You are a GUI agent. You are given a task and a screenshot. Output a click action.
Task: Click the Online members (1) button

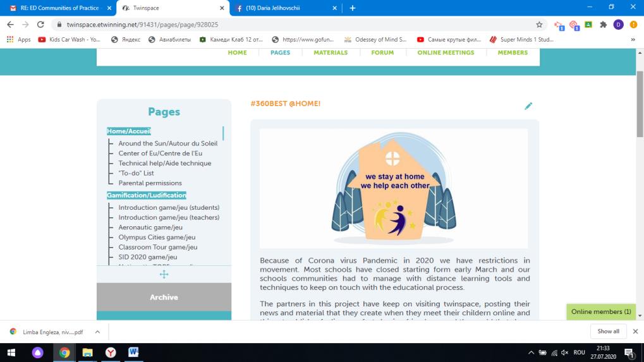tap(601, 311)
